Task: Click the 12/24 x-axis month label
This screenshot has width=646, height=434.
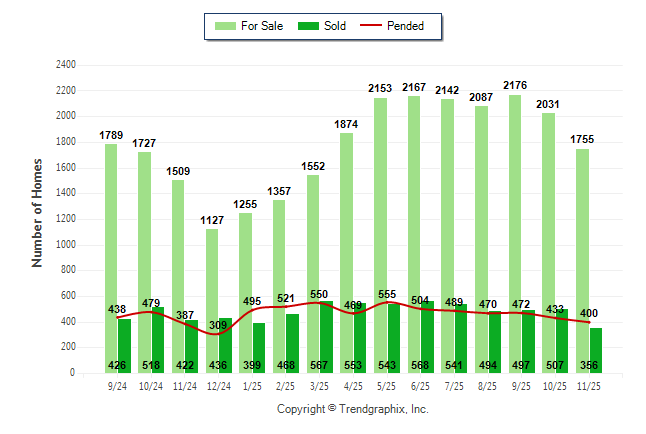Action: [x=218, y=385]
